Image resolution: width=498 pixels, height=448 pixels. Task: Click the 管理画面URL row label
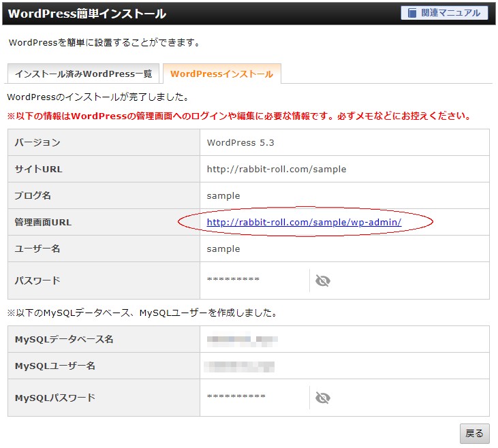[x=43, y=222]
